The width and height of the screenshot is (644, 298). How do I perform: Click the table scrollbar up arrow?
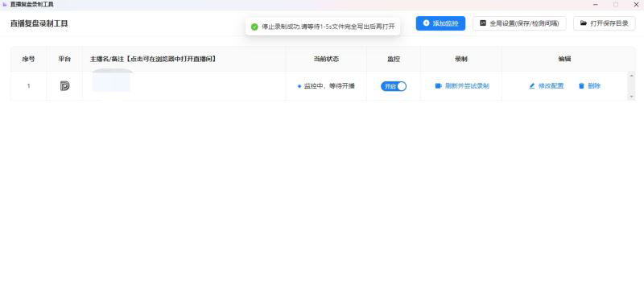(632, 75)
